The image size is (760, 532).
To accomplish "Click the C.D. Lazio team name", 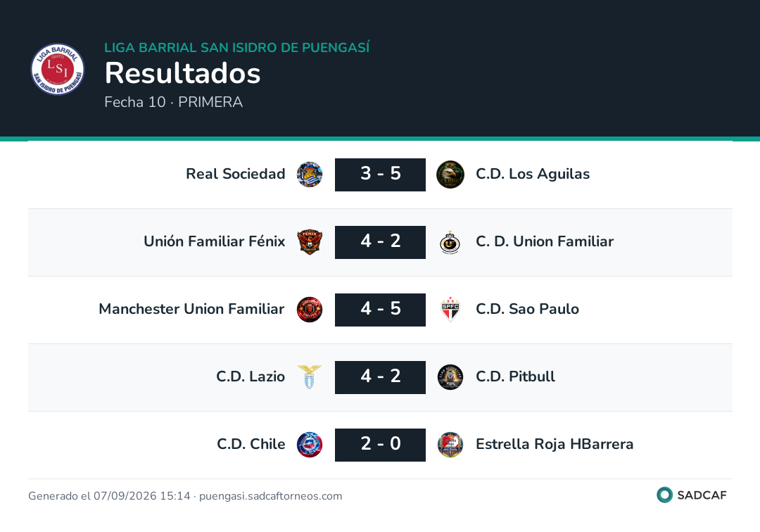I will pyautogui.click(x=251, y=376).
